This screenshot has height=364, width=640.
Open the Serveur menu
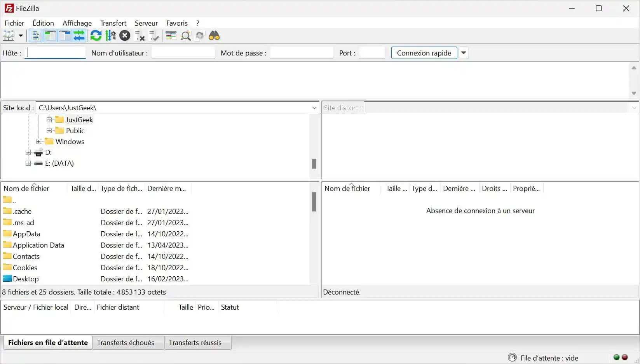click(146, 23)
